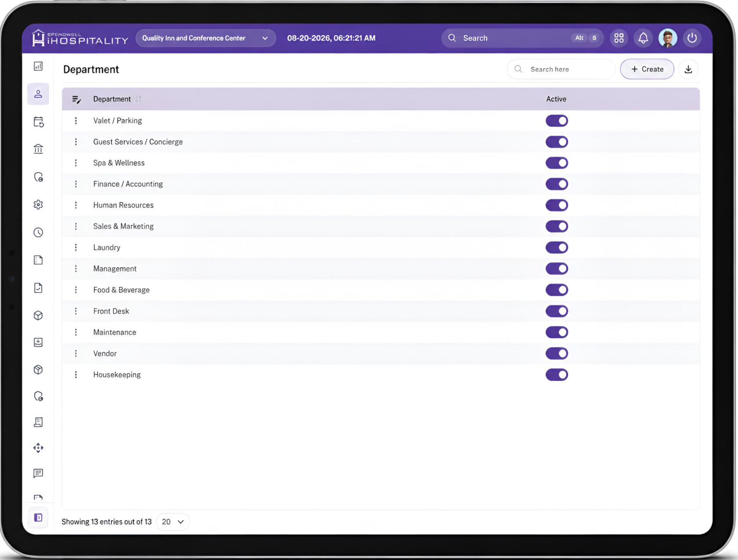738x560 pixels.
Task: Download the department list
Action: [688, 69]
